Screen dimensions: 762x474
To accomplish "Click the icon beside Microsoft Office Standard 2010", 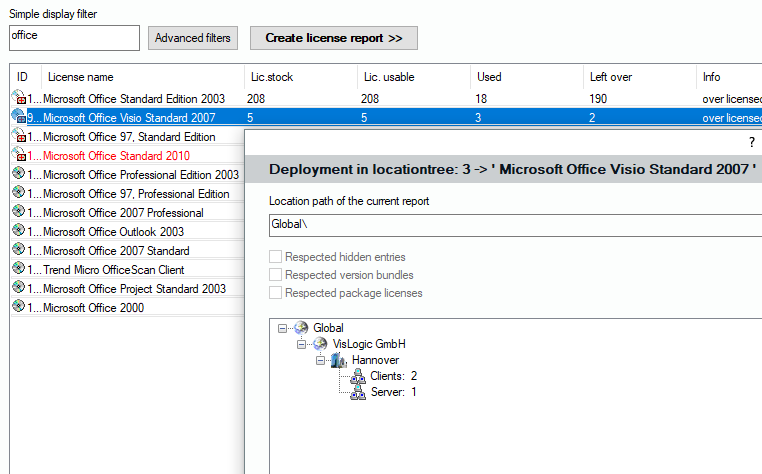I will coord(18,156).
